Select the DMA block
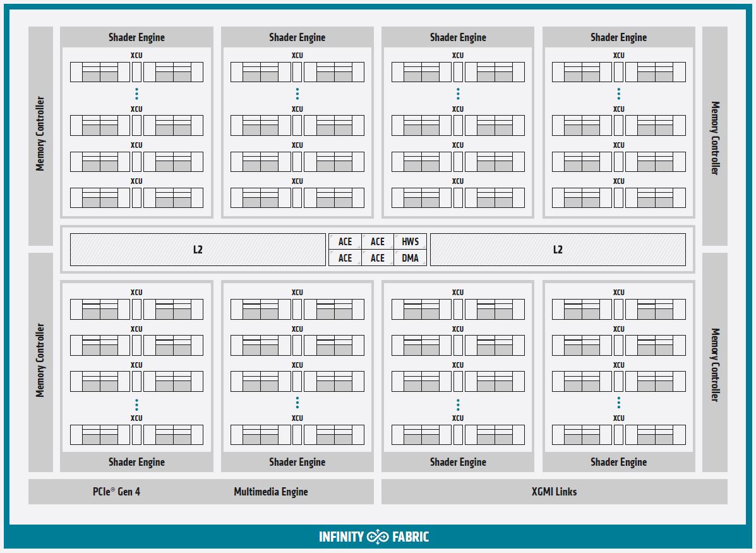Image resolution: width=756 pixels, height=553 pixels. (x=410, y=258)
